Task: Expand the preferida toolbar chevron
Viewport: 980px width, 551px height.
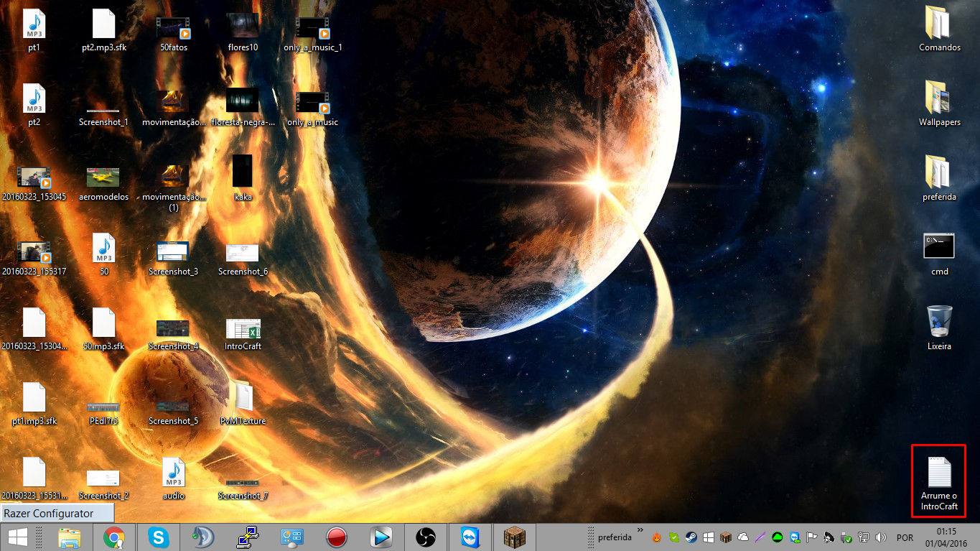Action: click(x=640, y=530)
